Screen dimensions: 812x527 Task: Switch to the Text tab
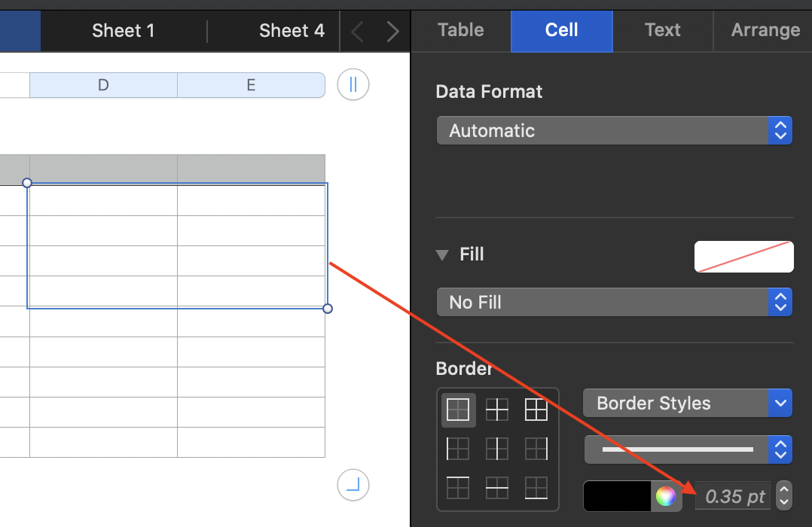tap(663, 30)
